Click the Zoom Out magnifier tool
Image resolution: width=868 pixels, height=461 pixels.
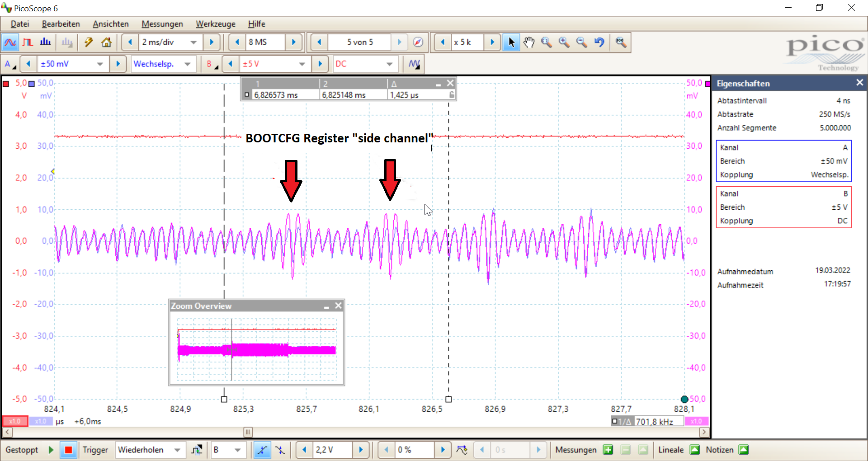582,42
